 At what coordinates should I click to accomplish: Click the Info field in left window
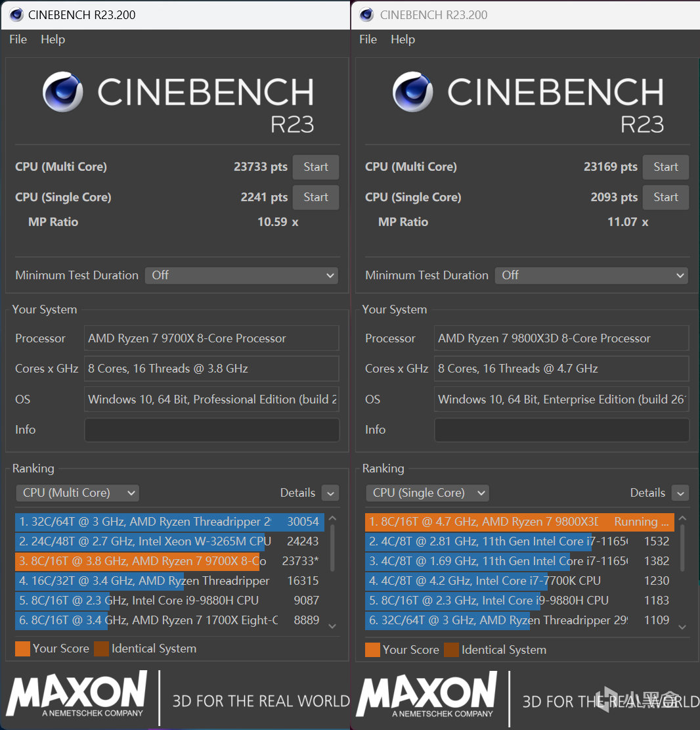click(211, 430)
